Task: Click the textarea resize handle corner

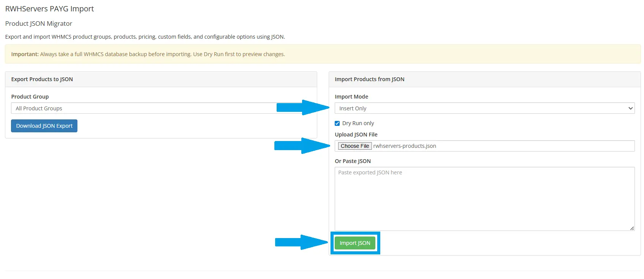Action: (x=632, y=228)
